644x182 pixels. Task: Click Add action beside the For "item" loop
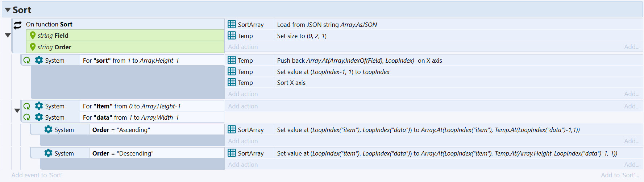(243, 106)
